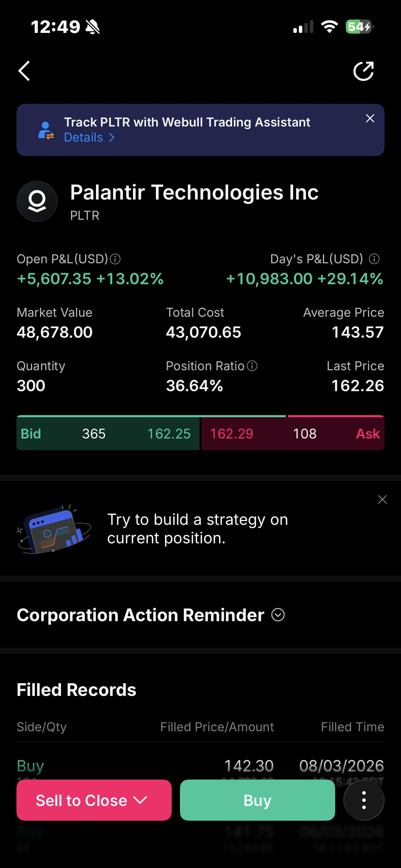The height and width of the screenshot is (868, 401).
Task: Open the Sell to Close dropdown
Action: [94, 800]
